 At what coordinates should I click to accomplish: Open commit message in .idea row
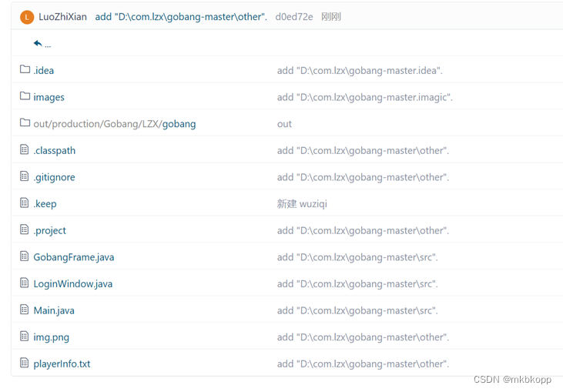(x=360, y=71)
